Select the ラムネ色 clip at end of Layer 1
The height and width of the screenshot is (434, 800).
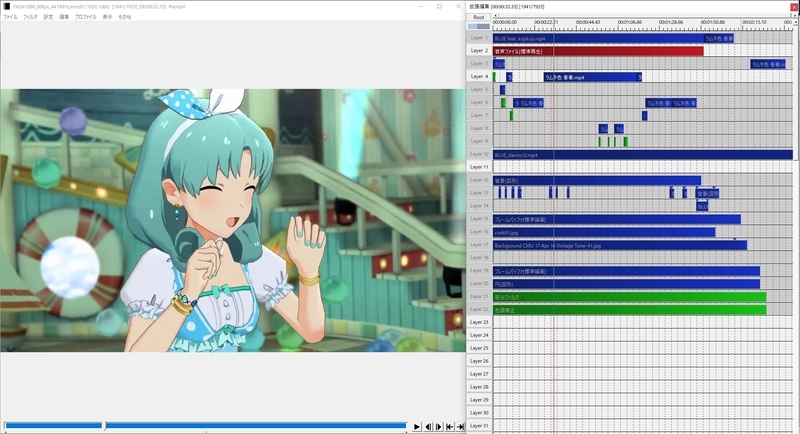click(x=718, y=38)
